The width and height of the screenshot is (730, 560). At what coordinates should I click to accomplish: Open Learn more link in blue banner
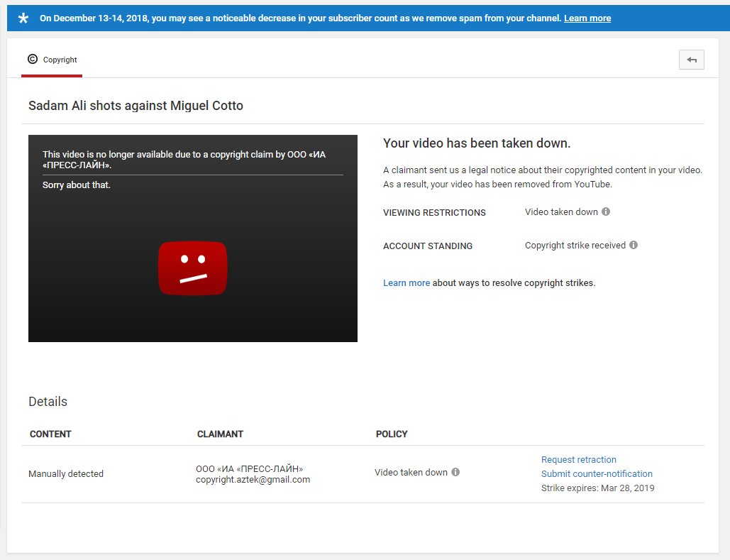pos(587,18)
